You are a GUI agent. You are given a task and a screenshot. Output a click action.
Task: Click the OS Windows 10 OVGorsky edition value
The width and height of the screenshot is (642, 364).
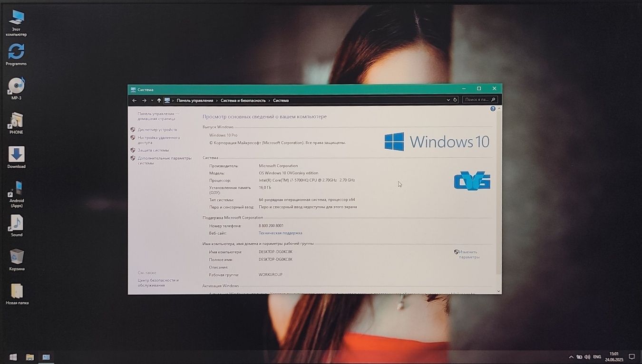pos(288,173)
